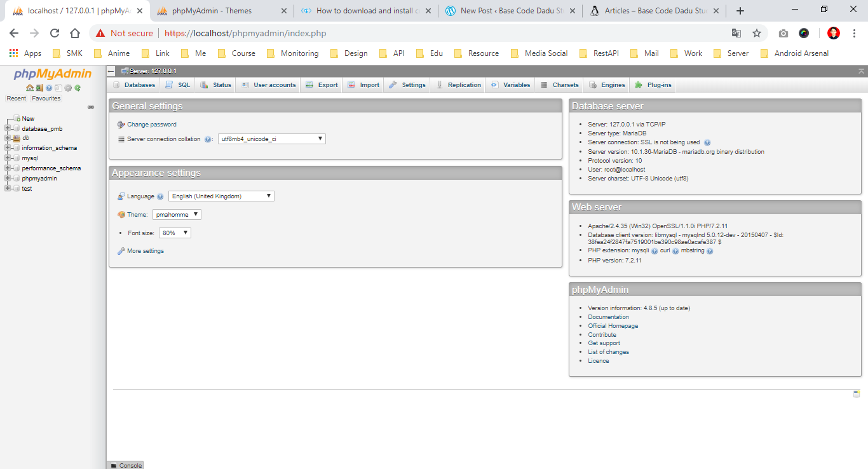Click the Console bar at the bottom
Viewport: 868px width, 469px height.
coord(126,465)
